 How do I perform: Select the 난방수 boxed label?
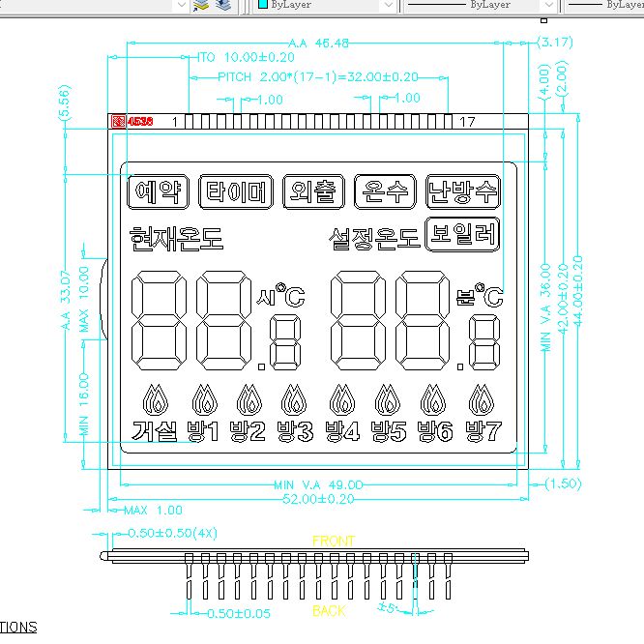[x=463, y=191]
